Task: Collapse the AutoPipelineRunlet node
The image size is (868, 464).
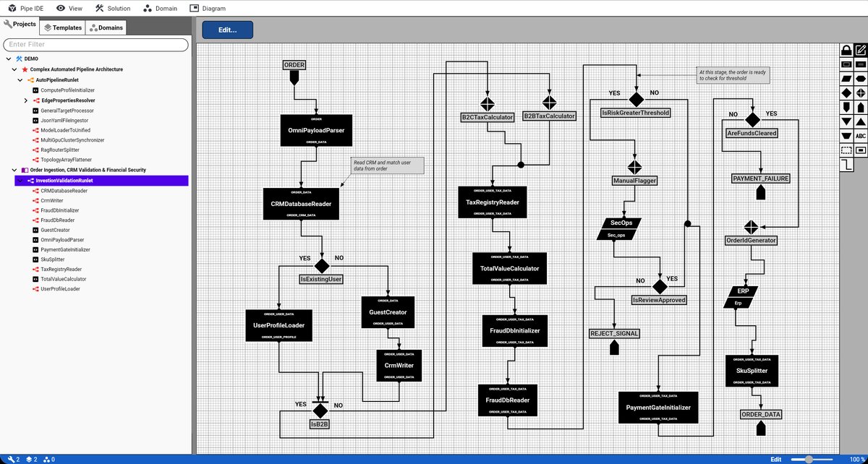Action: coord(20,80)
